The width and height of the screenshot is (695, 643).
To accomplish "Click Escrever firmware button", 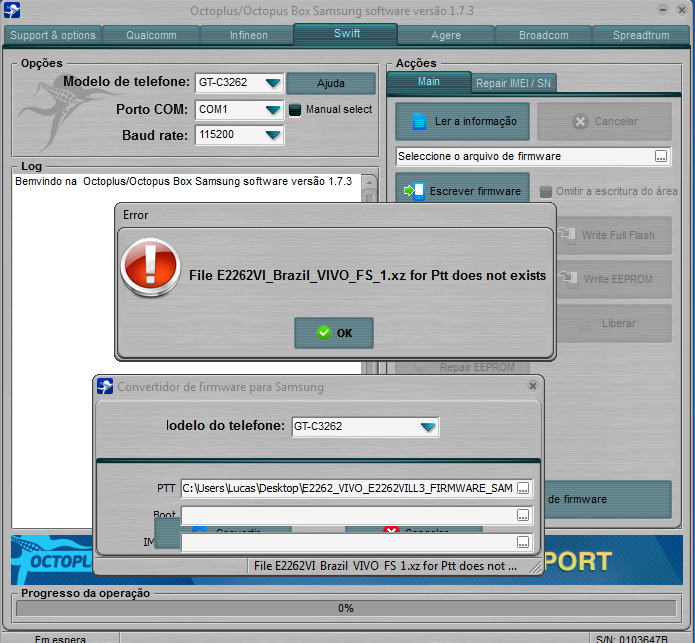I will point(462,188).
